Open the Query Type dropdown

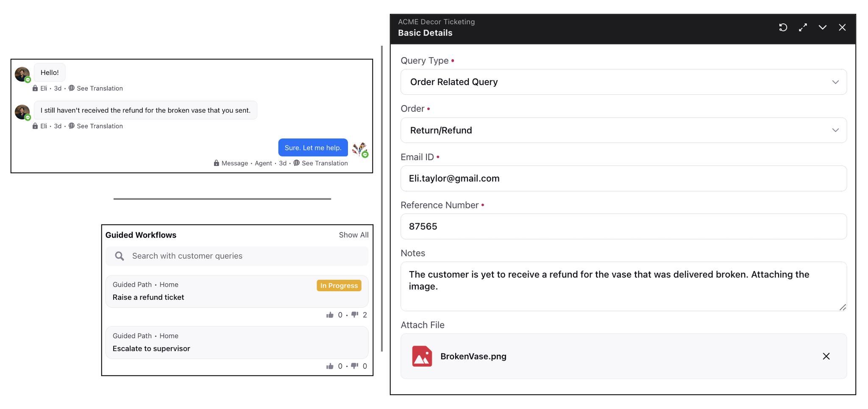pyautogui.click(x=623, y=82)
